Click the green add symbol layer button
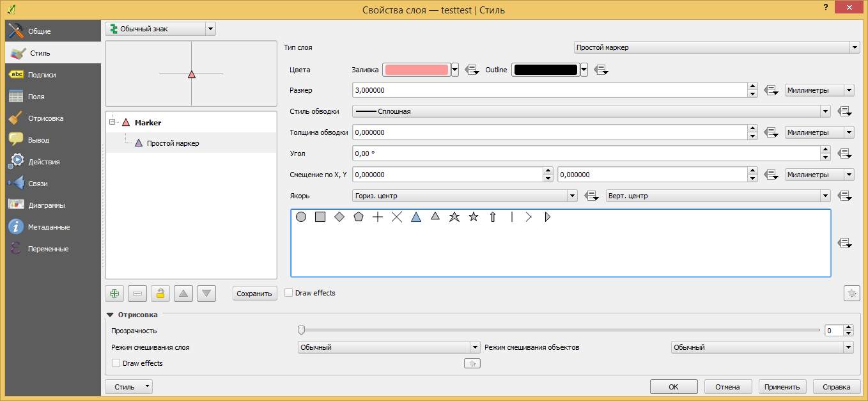The image size is (868, 401). coord(115,294)
